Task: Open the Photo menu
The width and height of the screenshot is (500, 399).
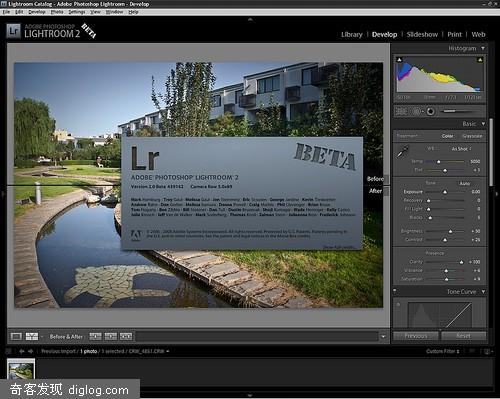Action: pos(57,12)
